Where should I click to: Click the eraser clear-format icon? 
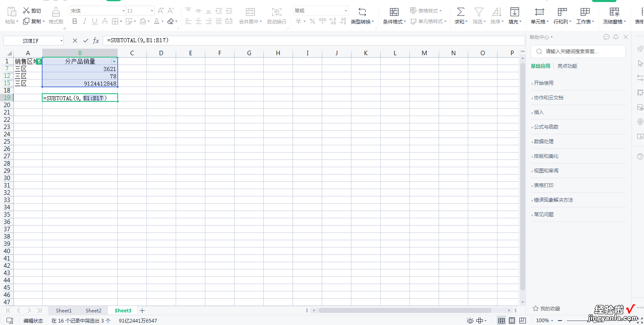pos(170,21)
